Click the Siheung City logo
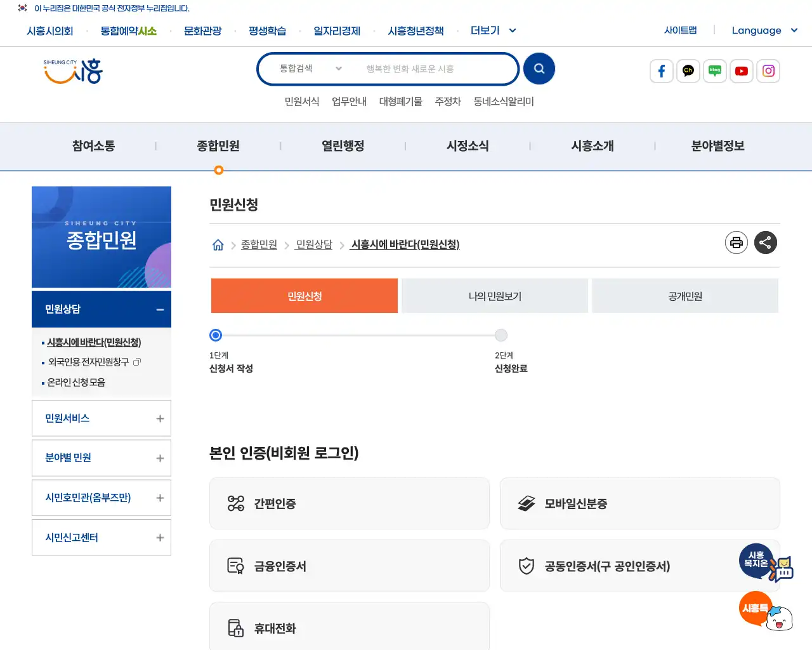The height and width of the screenshot is (650, 812). click(x=73, y=70)
